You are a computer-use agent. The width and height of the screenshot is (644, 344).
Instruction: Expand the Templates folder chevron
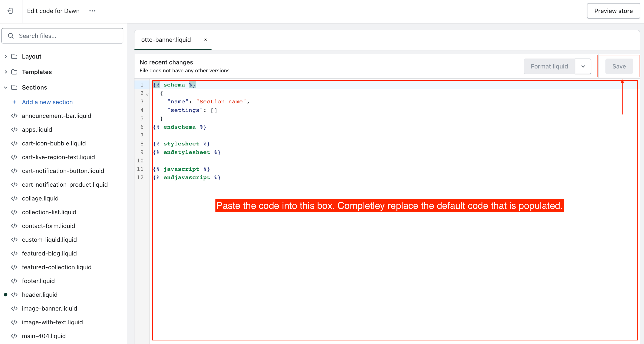coord(6,72)
